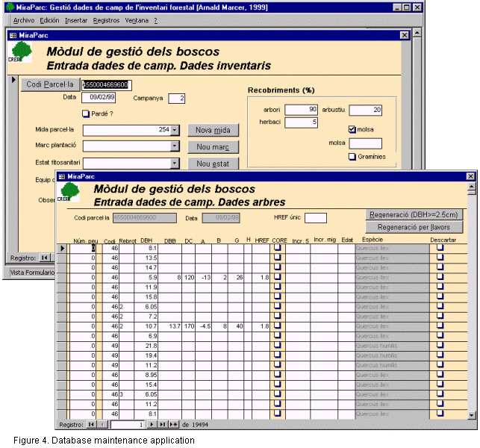Open the Registros menu
480x448 pixels.
[106, 20]
